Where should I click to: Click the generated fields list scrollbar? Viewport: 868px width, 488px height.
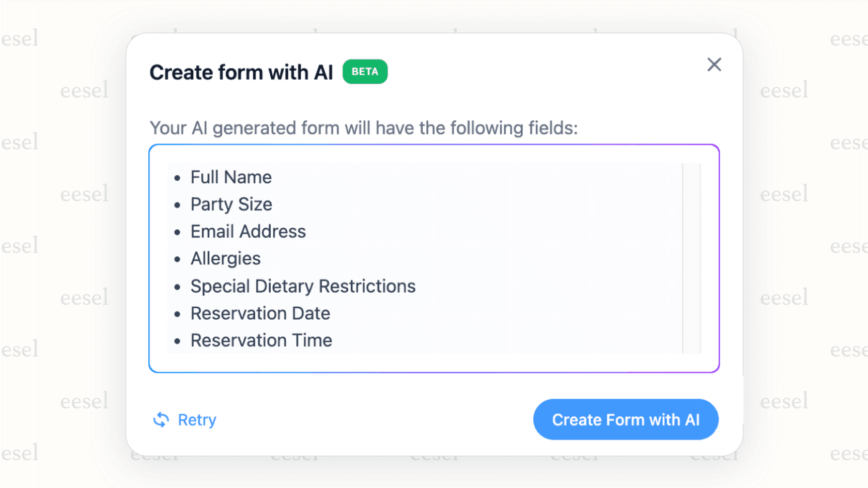coord(691,258)
